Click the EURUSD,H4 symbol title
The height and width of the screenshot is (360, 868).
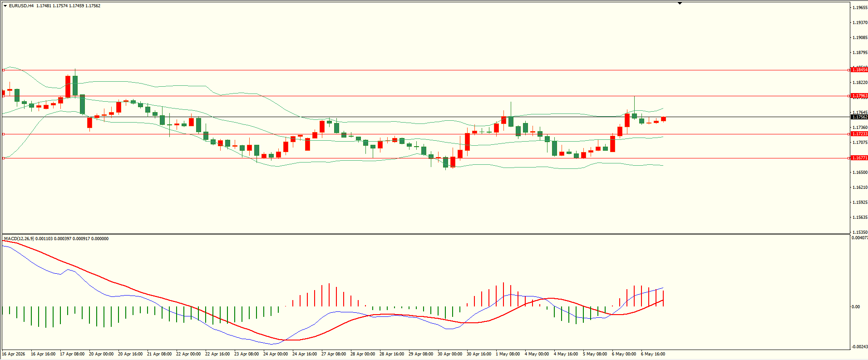[21, 6]
